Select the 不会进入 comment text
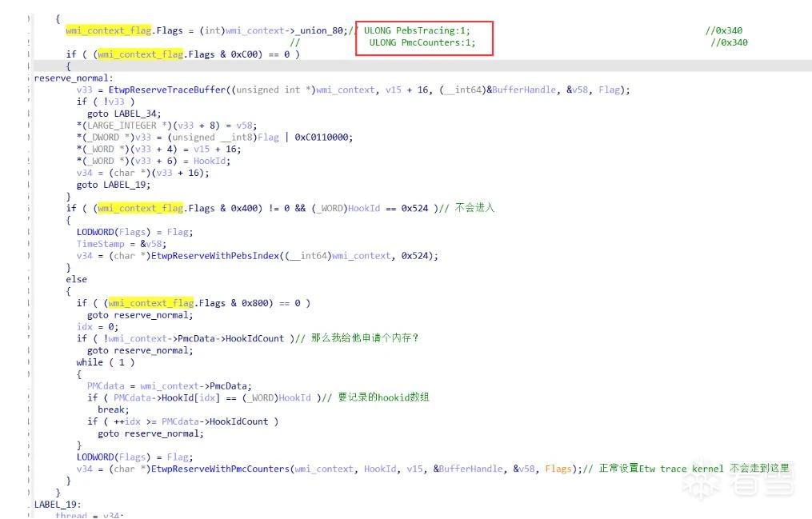Screen dimensions: 812x519 [475, 208]
